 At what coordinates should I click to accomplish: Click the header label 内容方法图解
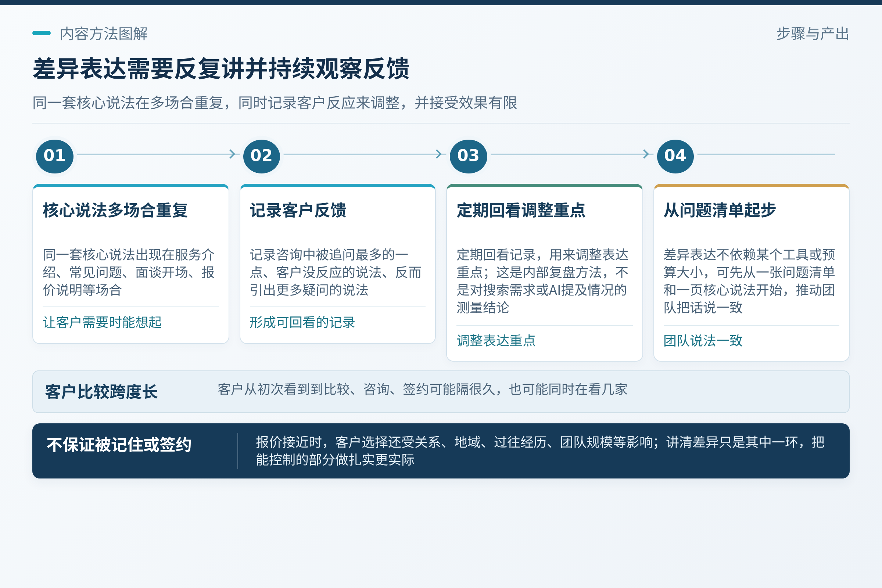(104, 34)
